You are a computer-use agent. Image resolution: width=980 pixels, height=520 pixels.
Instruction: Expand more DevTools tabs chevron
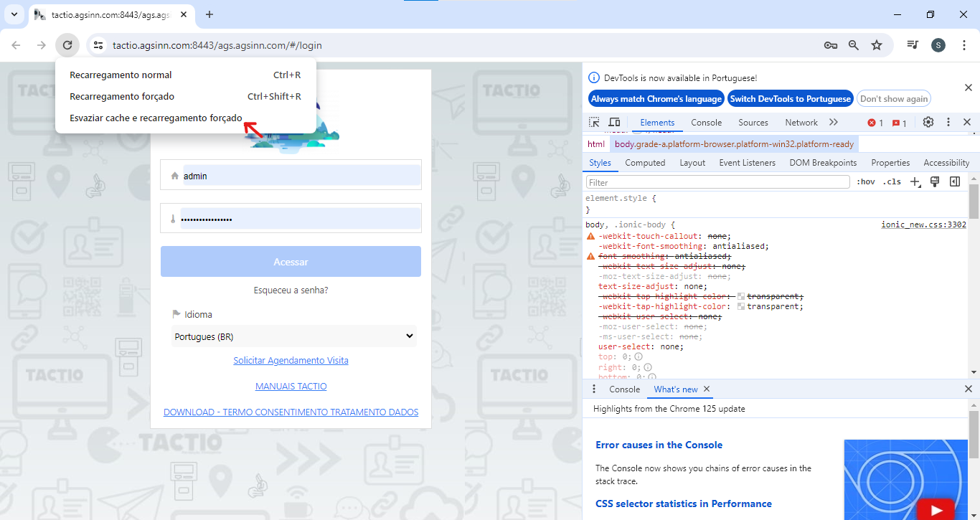point(833,123)
